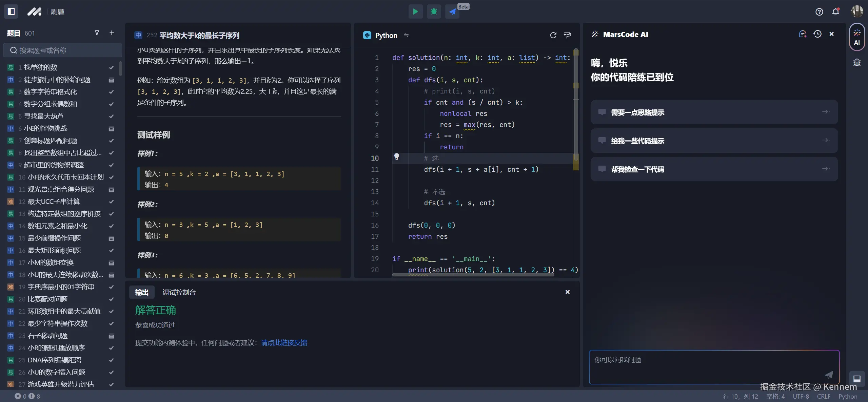Start debugging with the green bug icon
Viewport: 868px width, 402px height.
[x=434, y=11]
